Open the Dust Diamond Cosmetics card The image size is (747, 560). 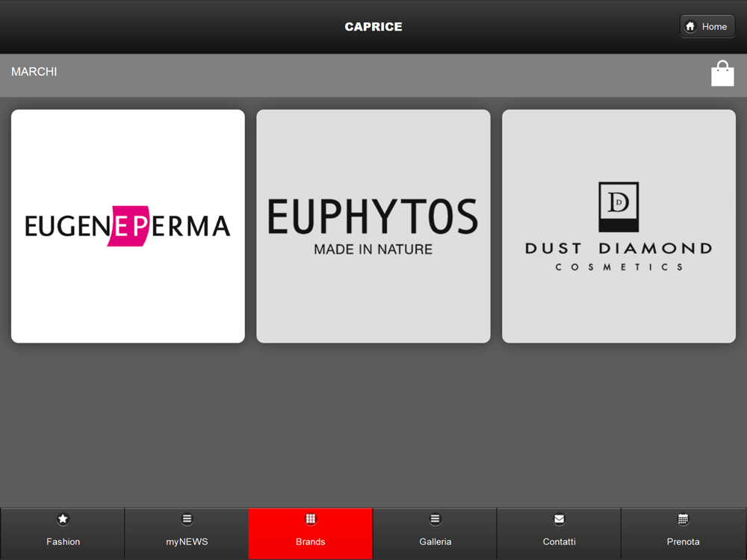[619, 226]
